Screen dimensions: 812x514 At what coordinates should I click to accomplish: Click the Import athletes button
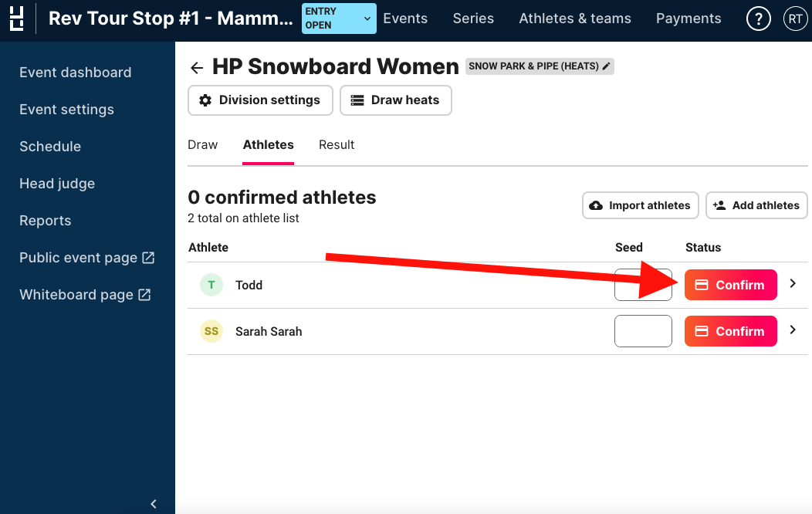[640, 205]
